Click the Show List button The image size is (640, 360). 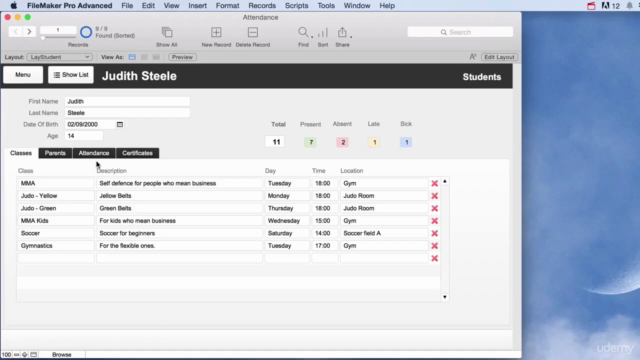[x=71, y=75]
